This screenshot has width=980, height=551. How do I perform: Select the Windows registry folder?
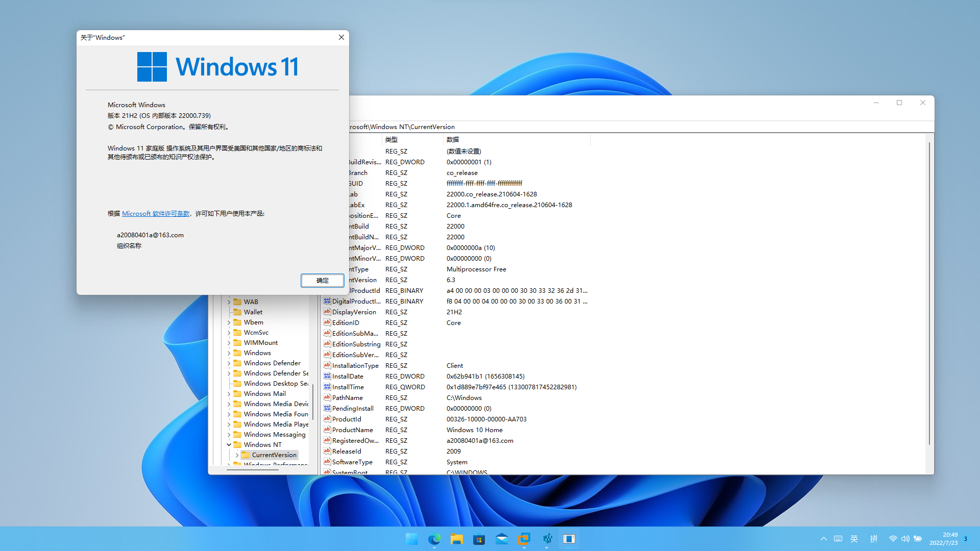point(252,353)
